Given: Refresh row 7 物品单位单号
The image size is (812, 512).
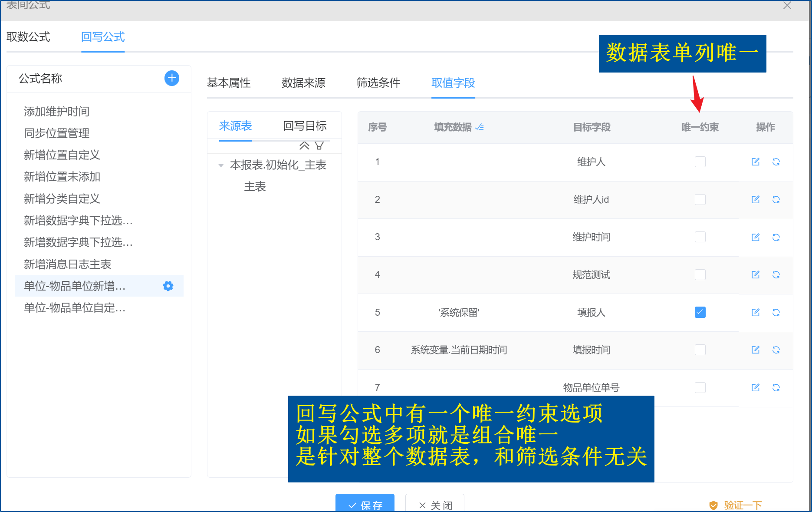Looking at the screenshot, I should (x=776, y=387).
